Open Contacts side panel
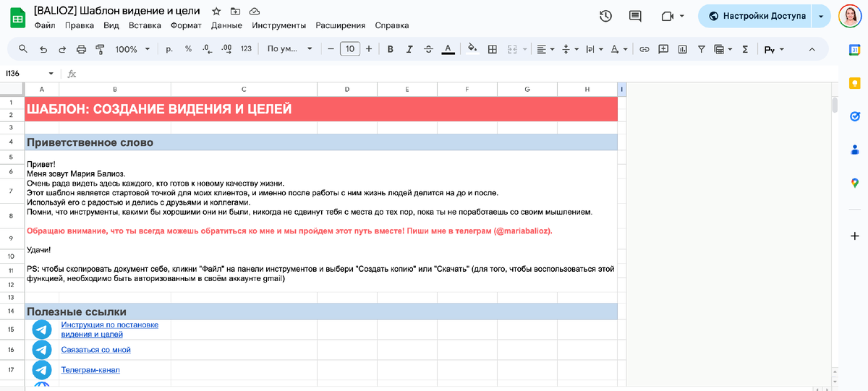Image resolution: width=868 pixels, height=391 pixels. [854, 150]
